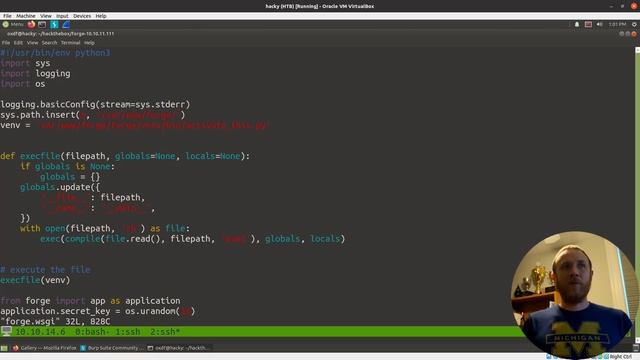640x360 pixels.
Task: Click the VirtualBox Right Ctrl host key indicator
Action: click(621, 357)
